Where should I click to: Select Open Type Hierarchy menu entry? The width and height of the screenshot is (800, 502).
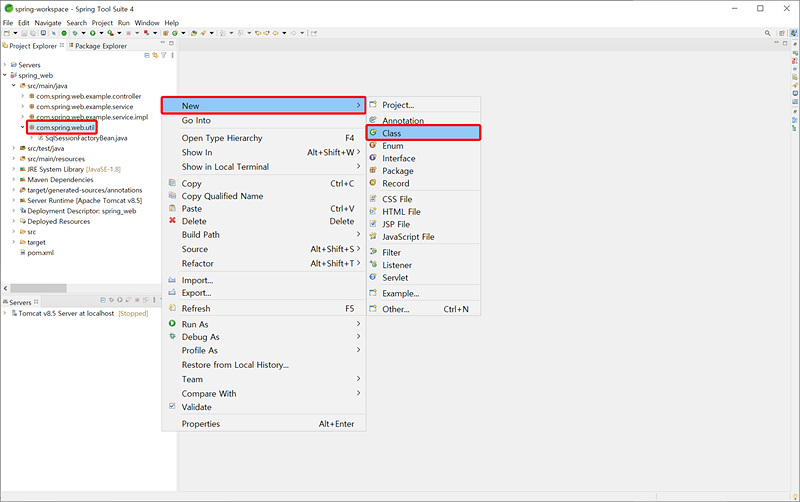coord(264,138)
